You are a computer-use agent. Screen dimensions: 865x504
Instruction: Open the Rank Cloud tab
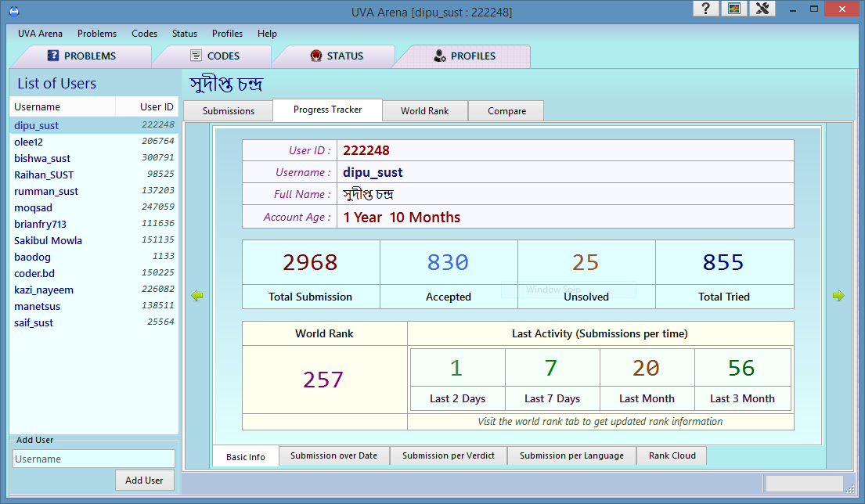click(672, 455)
